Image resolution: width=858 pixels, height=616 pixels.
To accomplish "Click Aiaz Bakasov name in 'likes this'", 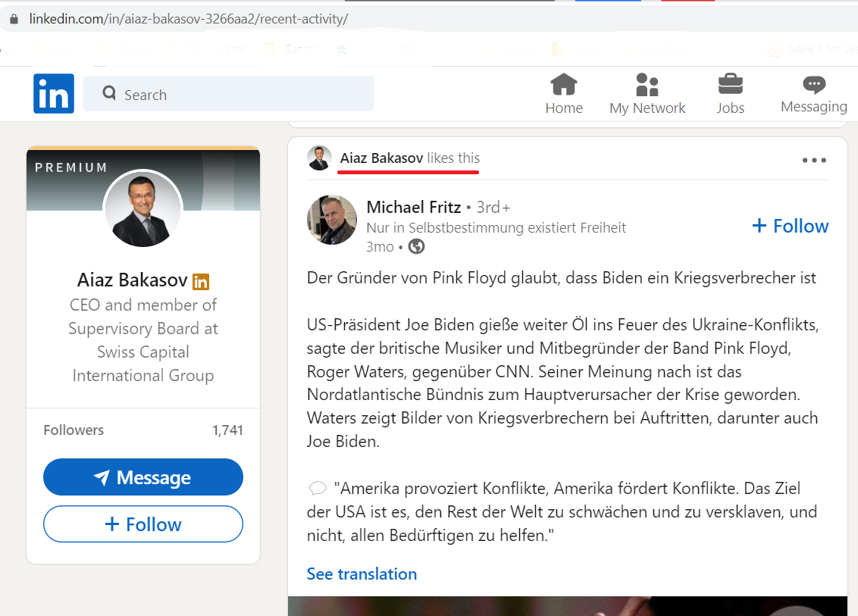I will [x=381, y=158].
